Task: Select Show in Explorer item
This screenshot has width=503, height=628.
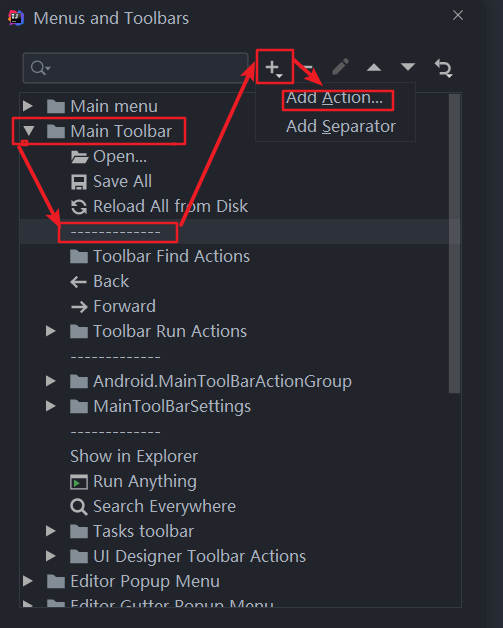Action: (134, 457)
